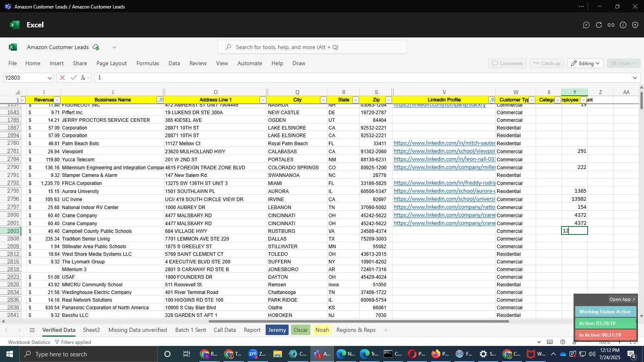
Task: Open the About tab info icon
Action: [623, 25]
